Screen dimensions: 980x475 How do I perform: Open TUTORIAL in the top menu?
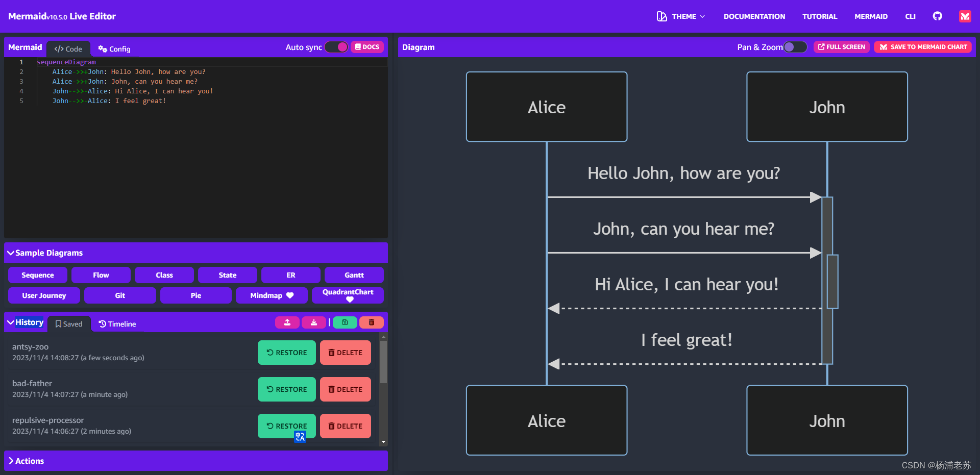pyautogui.click(x=820, y=16)
